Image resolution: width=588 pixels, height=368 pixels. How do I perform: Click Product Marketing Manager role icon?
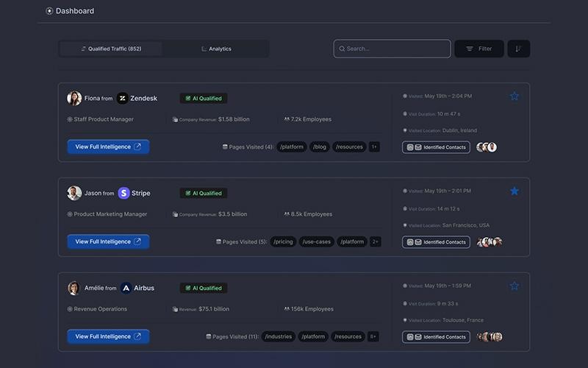point(70,214)
